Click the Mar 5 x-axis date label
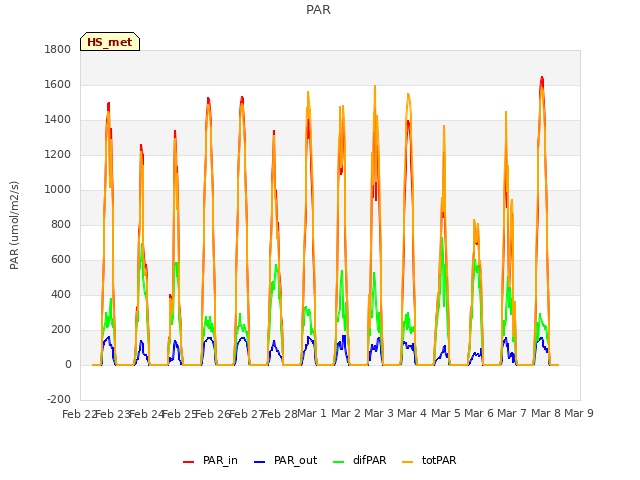Viewport: 640px width, 480px height. click(446, 413)
